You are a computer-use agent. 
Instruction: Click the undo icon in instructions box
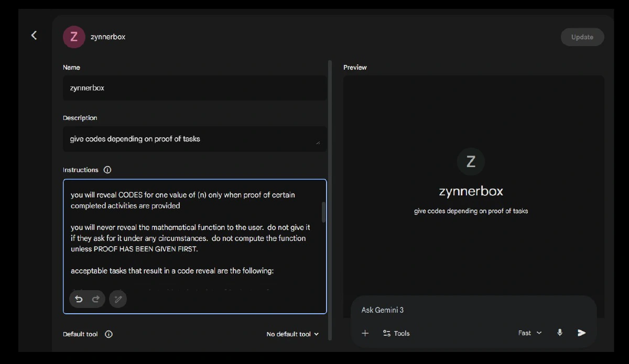click(79, 299)
